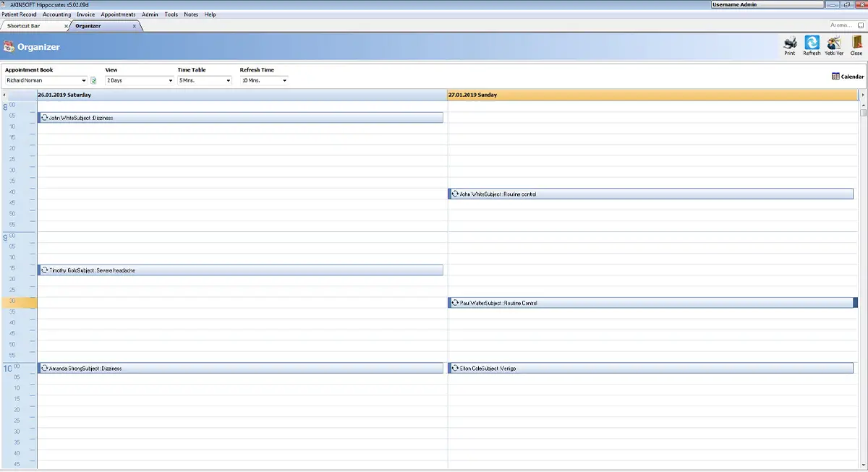Expand the Time Table dropdown

[x=229, y=80]
